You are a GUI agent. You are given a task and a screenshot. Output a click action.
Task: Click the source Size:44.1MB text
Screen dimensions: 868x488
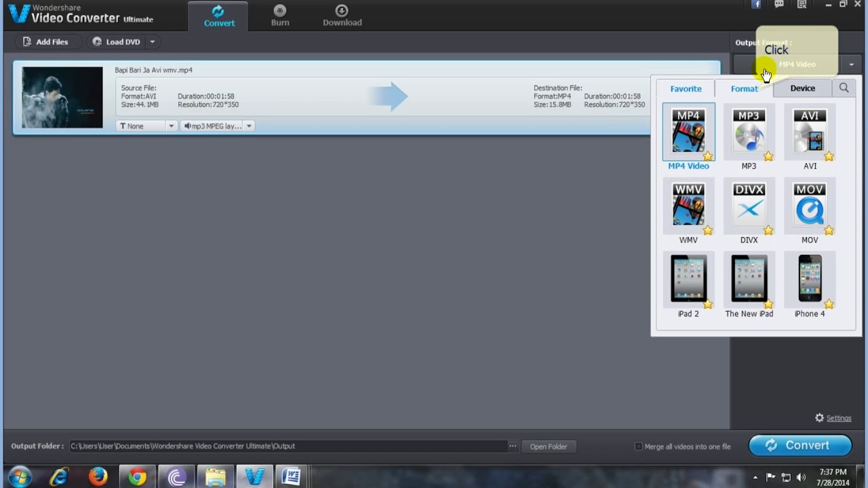pos(140,105)
